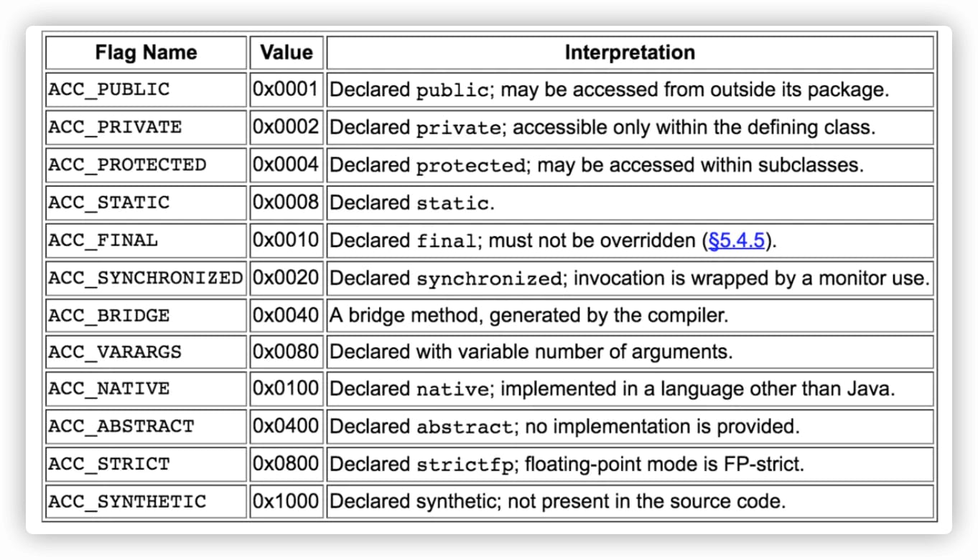Select the value 0x0100

286,389
